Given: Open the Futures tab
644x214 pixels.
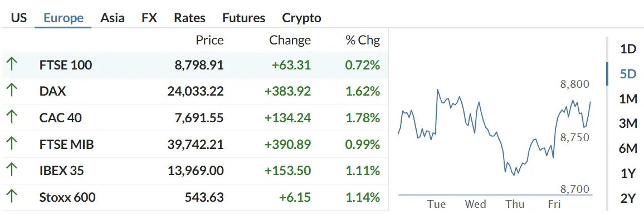Looking at the screenshot, I should [x=244, y=18].
